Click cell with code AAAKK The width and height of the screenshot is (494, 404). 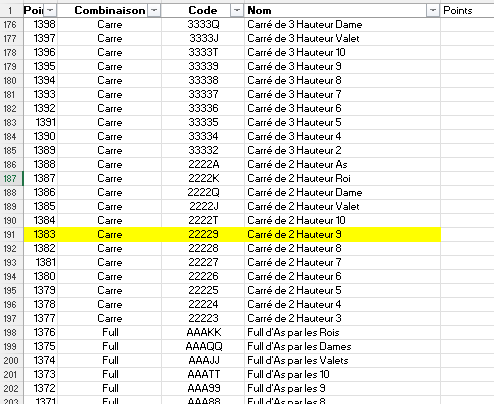pyautogui.click(x=203, y=333)
